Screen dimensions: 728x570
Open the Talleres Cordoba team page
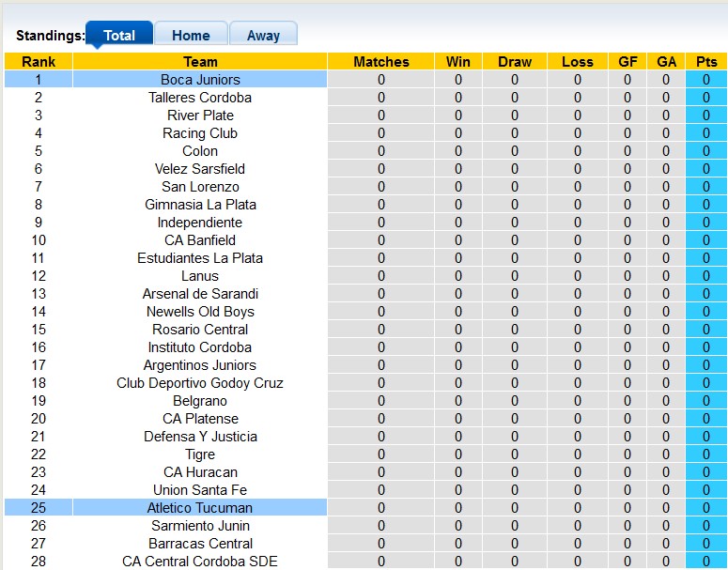pyautogui.click(x=200, y=98)
